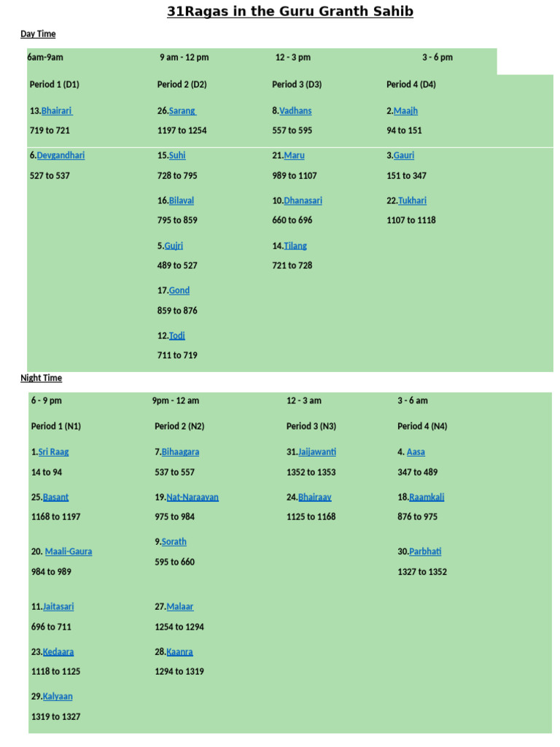
Task: Open the Jaijawanti raga link
Action: pyautogui.click(x=317, y=452)
